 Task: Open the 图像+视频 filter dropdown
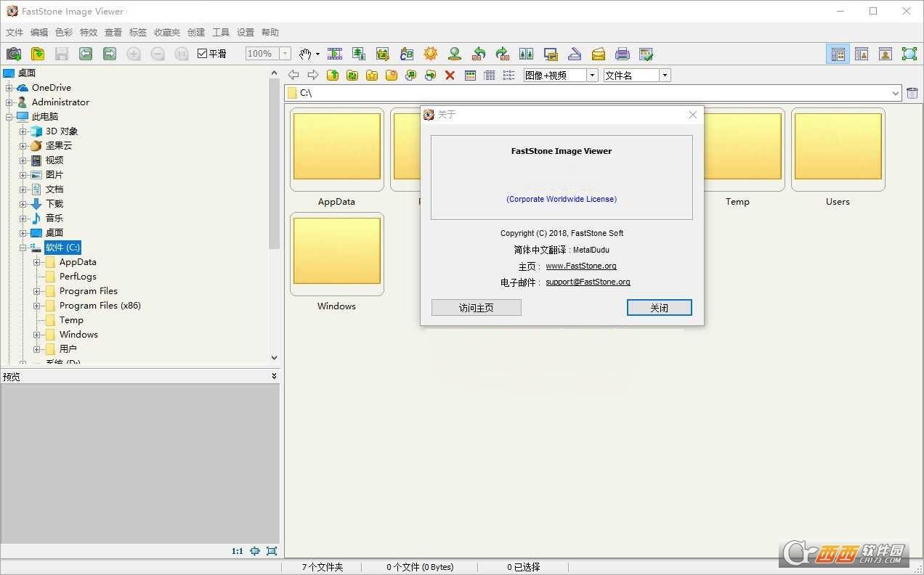click(x=592, y=76)
